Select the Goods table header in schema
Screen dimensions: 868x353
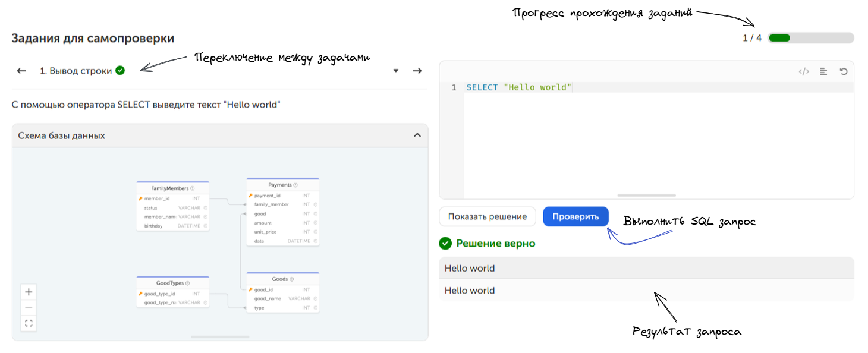(279, 279)
